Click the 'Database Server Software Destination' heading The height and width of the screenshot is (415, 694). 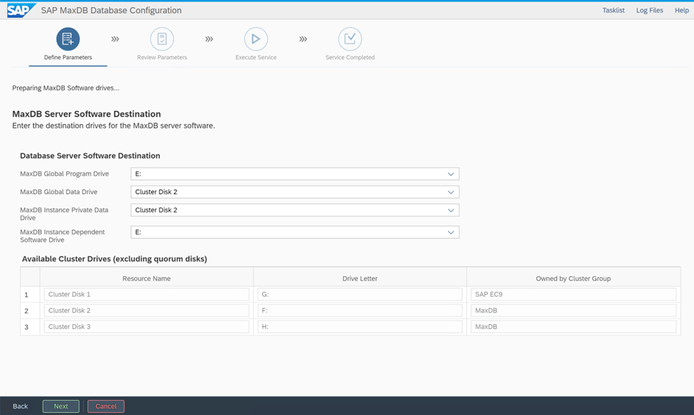coord(90,156)
